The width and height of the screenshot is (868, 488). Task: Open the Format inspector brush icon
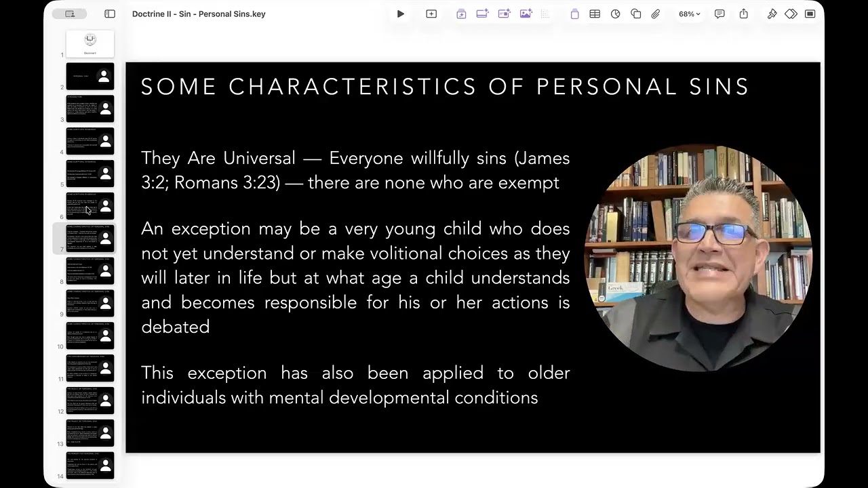pyautogui.click(x=772, y=14)
